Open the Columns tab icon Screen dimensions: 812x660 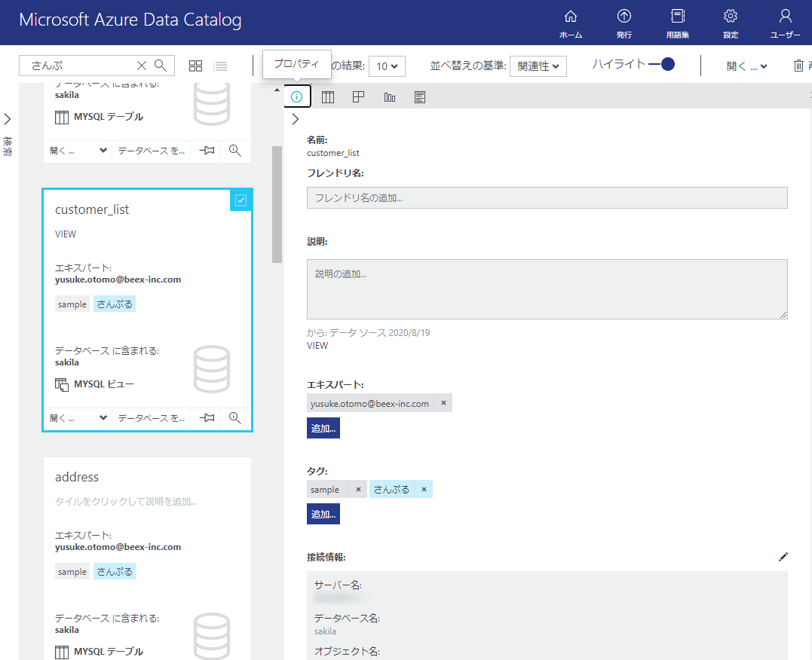[328, 96]
